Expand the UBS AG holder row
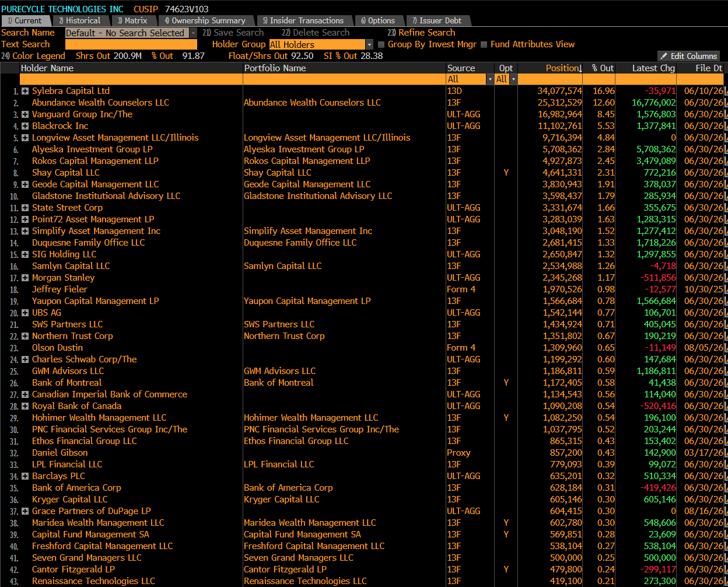Viewport: 728px width, 587px height. click(x=25, y=313)
